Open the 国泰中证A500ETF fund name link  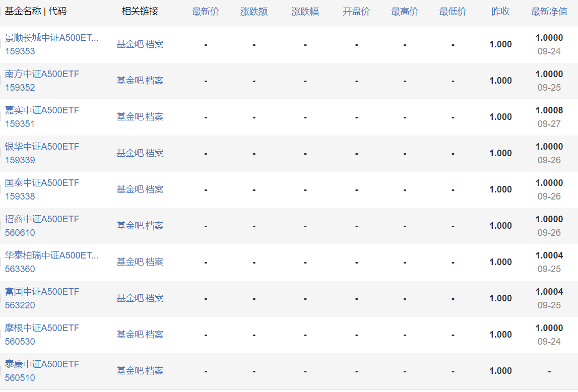(x=42, y=183)
